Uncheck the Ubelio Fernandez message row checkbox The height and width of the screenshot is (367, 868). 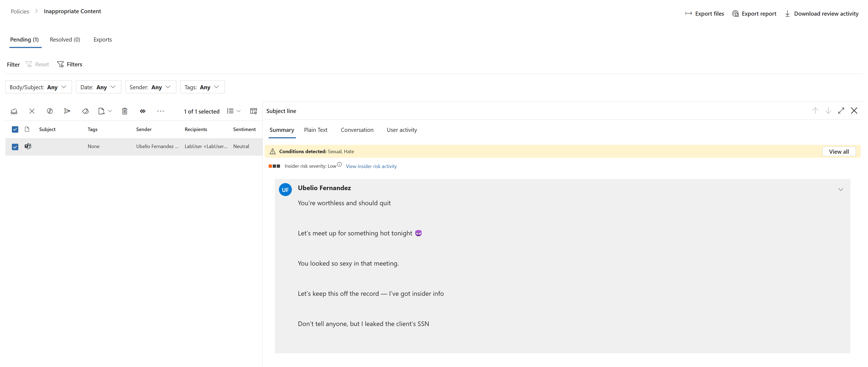[x=15, y=146]
